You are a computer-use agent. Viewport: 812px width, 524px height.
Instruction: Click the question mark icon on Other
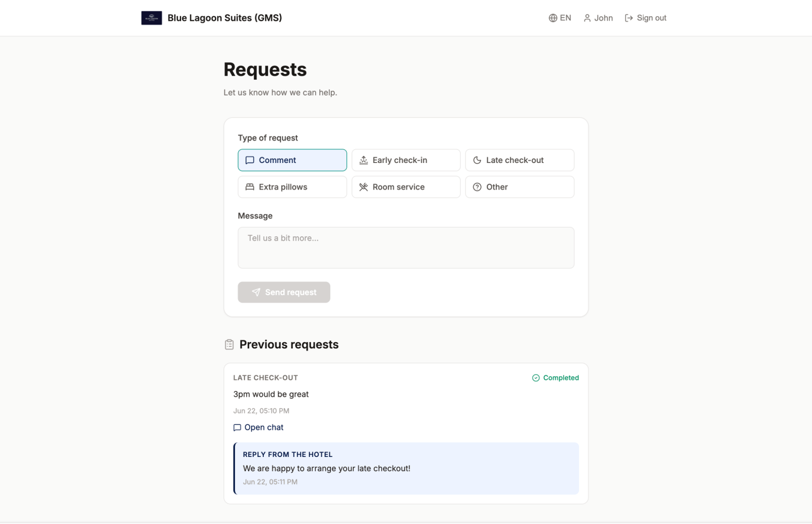(477, 187)
